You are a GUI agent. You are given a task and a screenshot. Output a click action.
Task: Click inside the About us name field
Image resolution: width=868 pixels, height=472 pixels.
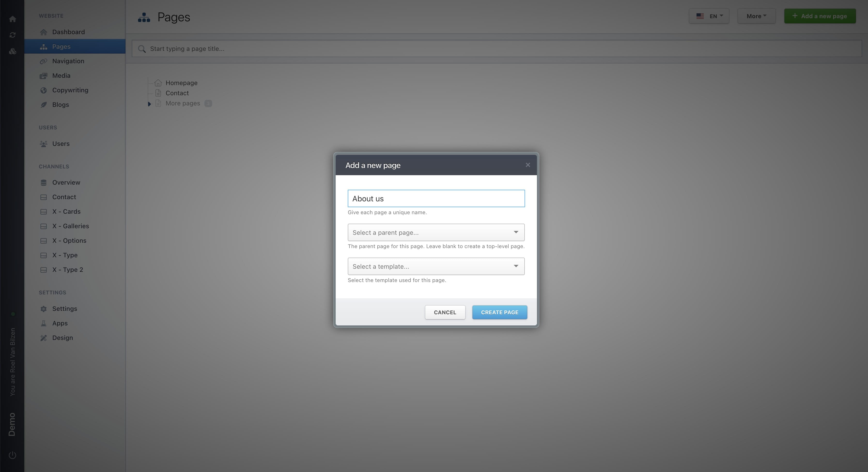pyautogui.click(x=436, y=198)
